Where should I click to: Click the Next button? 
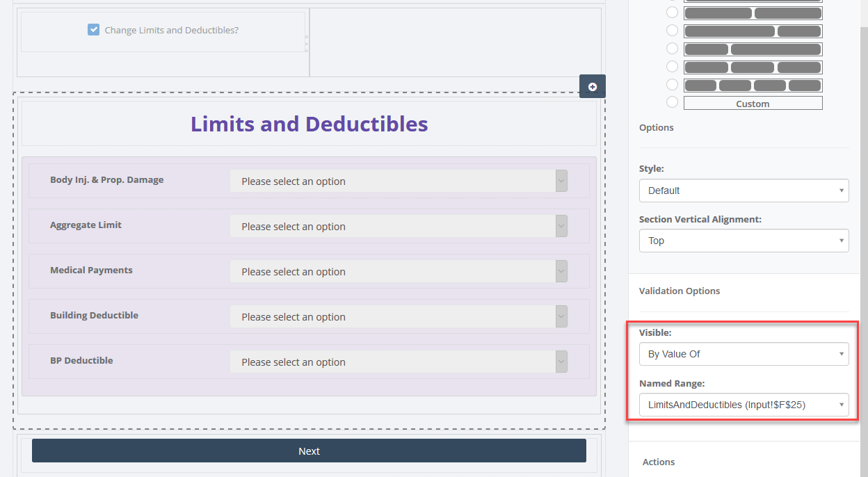pos(309,451)
